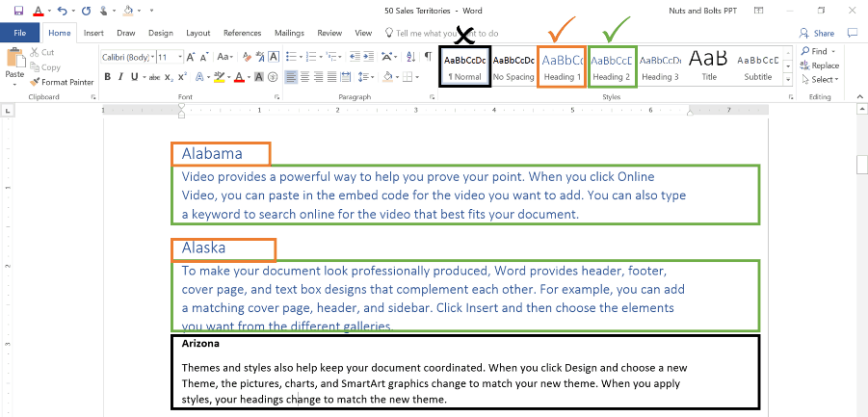Toggle superscript formatting
This screenshot has width=868, height=417.
(182, 77)
